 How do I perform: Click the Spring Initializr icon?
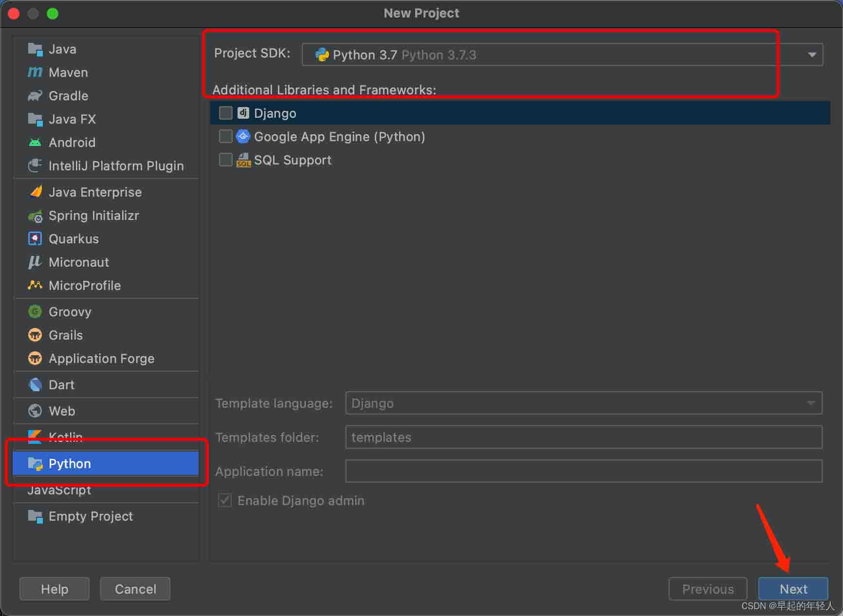(x=35, y=216)
